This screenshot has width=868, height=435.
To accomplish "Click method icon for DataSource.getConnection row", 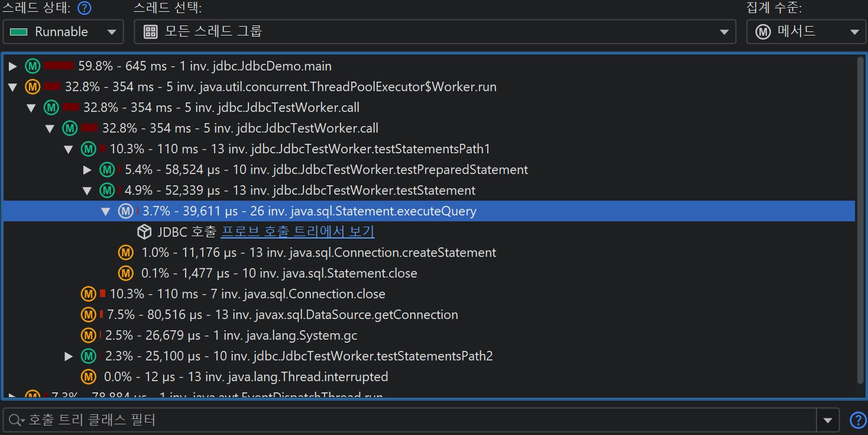I will point(89,315).
